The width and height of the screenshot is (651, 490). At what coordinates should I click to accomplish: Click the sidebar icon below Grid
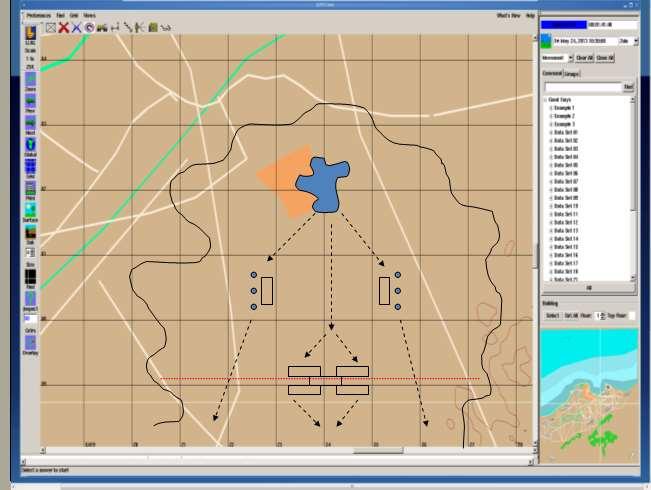tap(30, 188)
